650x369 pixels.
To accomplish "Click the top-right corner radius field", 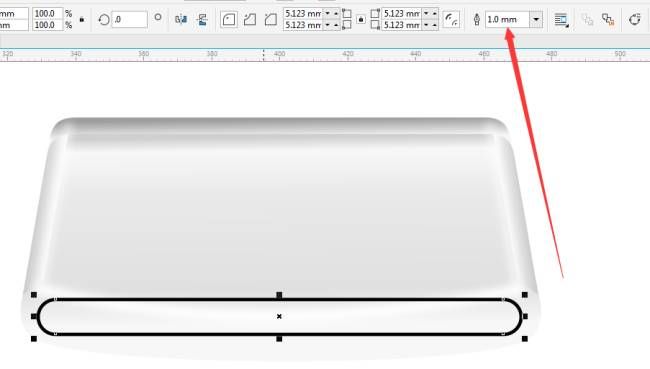I will click(x=401, y=14).
